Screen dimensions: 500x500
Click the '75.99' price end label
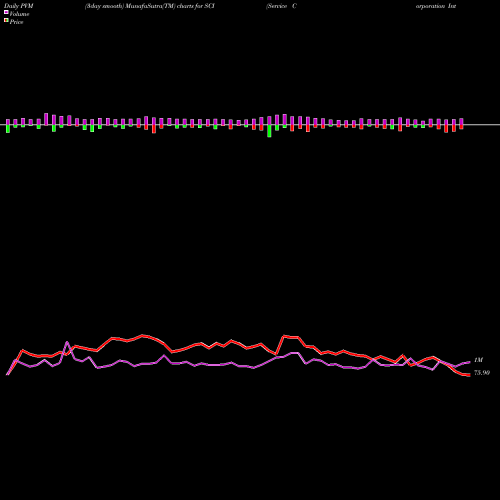(x=482, y=373)
